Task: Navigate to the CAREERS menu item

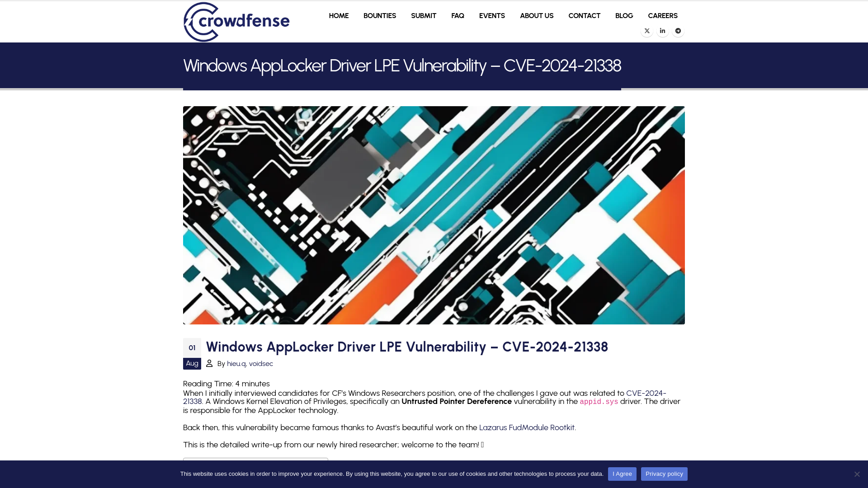Action: 662,15
